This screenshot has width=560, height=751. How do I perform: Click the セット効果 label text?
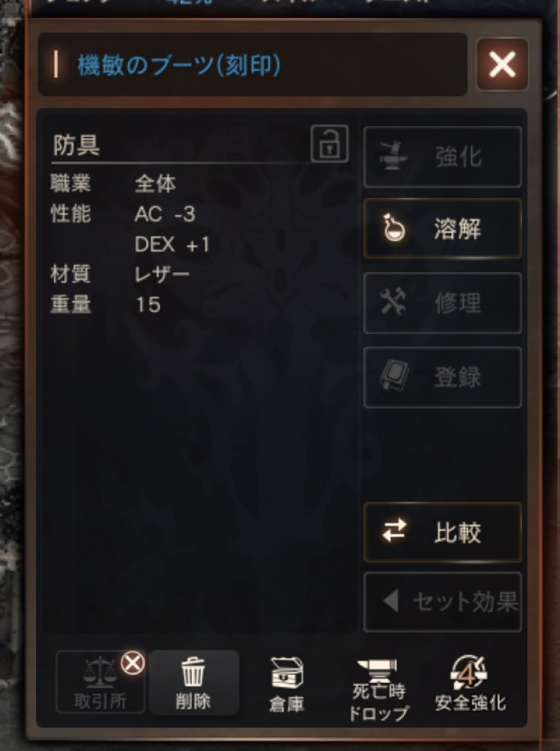(465, 601)
